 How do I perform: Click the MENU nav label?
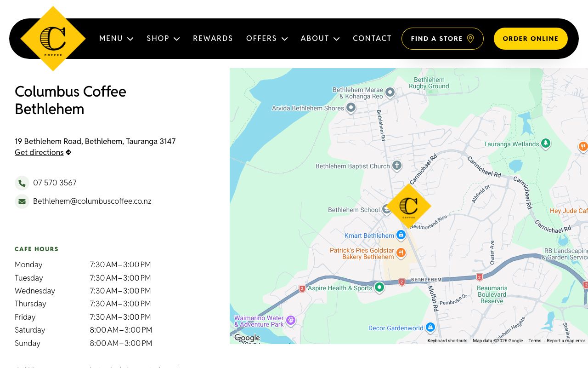click(x=111, y=39)
